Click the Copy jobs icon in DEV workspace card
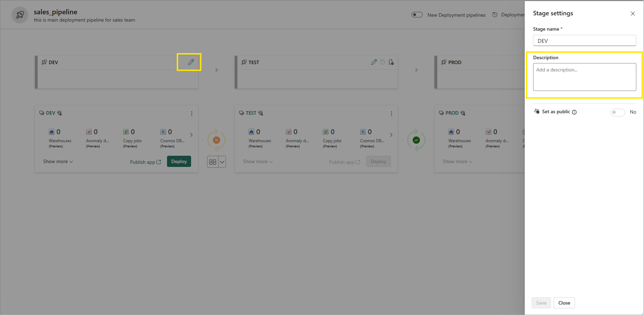This screenshot has width=644, height=315. pos(126,132)
